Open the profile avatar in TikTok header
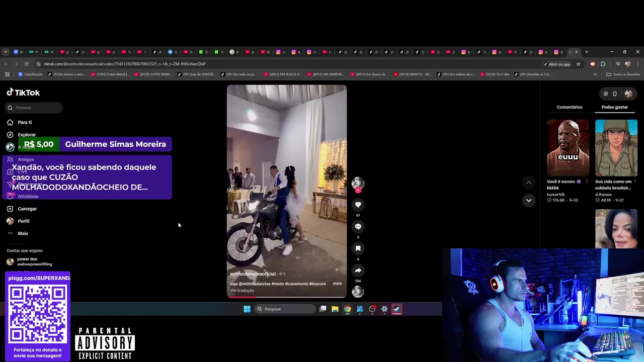 628,94
